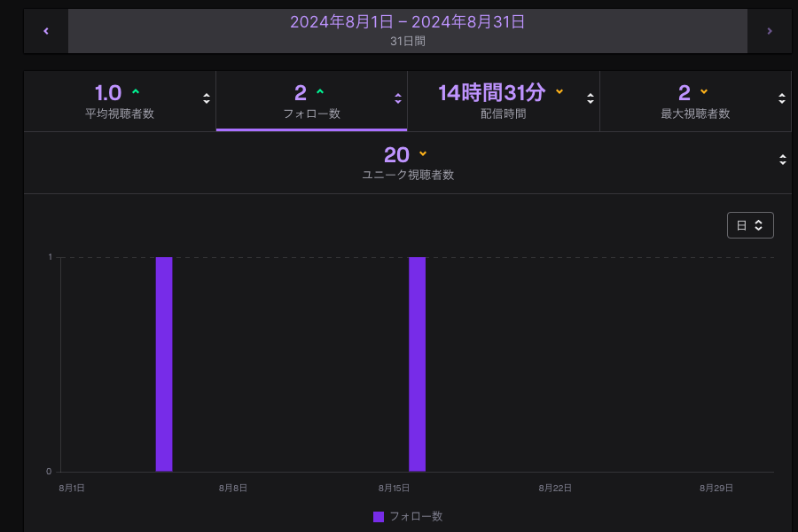Image resolution: width=798 pixels, height=532 pixels.
Task: Open the ユニーク視聴者数 metric selector arrows
Action: [x=782, y=160]
